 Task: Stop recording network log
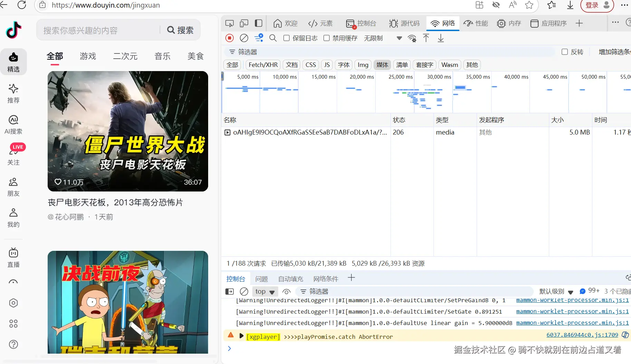[230, 38]
